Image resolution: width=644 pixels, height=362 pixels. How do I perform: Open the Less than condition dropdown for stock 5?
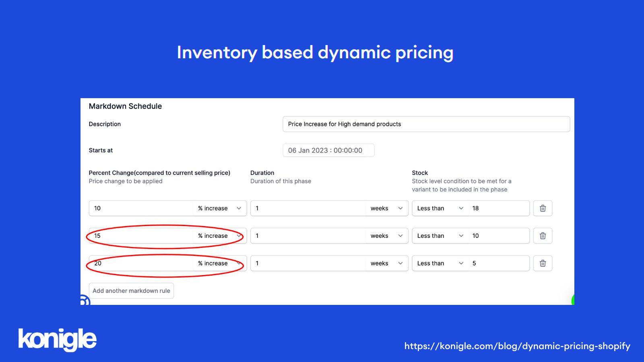[x=440, y=263]
